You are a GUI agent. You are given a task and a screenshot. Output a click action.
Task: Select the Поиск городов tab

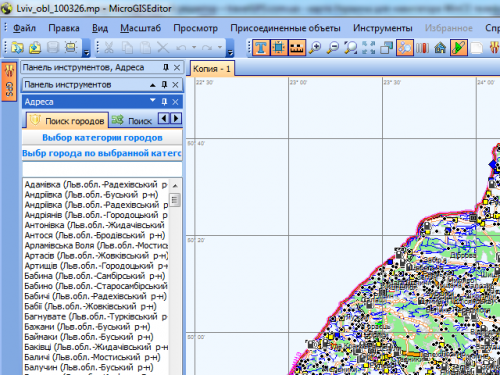click(67, 120)
